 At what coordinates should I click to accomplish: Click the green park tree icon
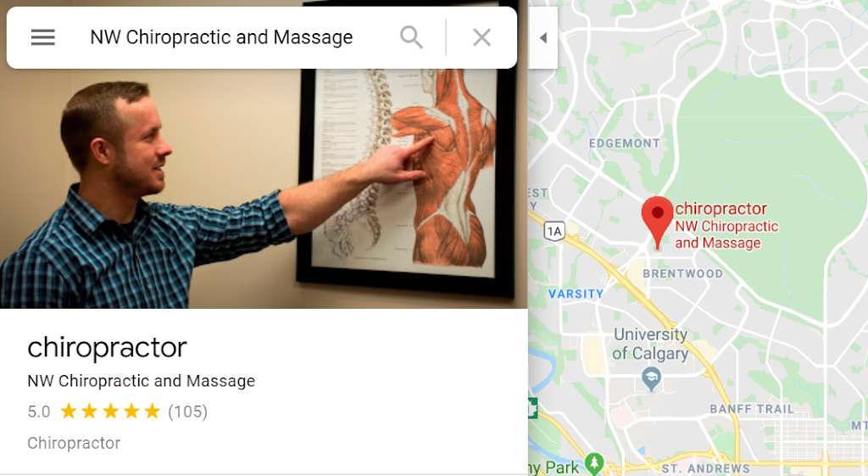[594, 463]
